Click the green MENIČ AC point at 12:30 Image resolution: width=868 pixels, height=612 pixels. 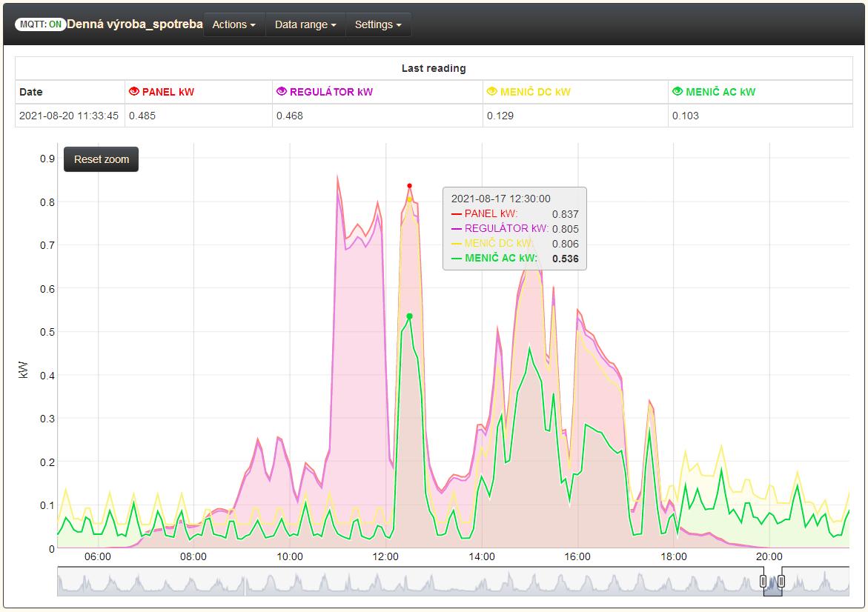(409, 316)
